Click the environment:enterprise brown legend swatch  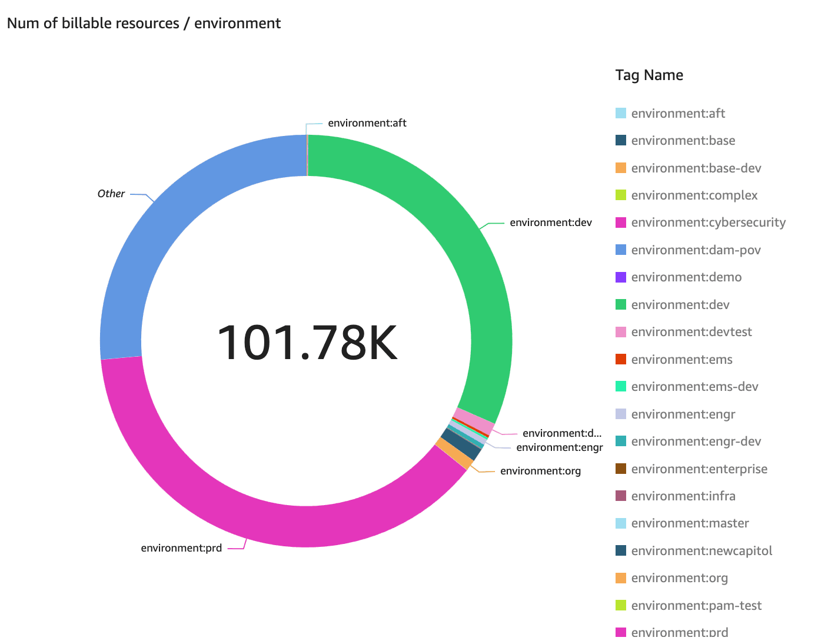click(x=619, y=469)
